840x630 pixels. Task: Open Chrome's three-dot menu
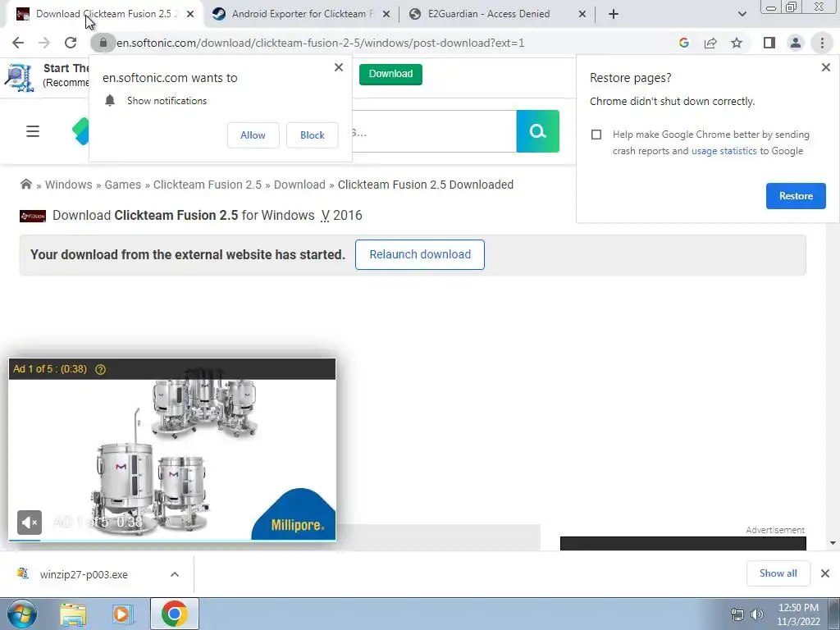pyautogui.click(x=822, y=43)
